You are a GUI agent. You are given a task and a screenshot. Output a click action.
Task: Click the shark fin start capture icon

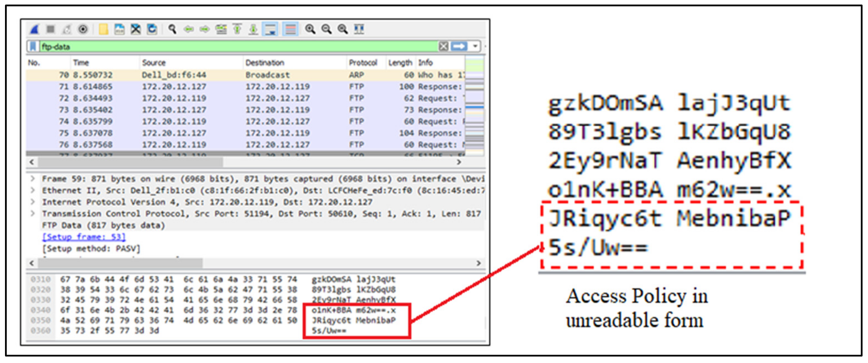35,29
